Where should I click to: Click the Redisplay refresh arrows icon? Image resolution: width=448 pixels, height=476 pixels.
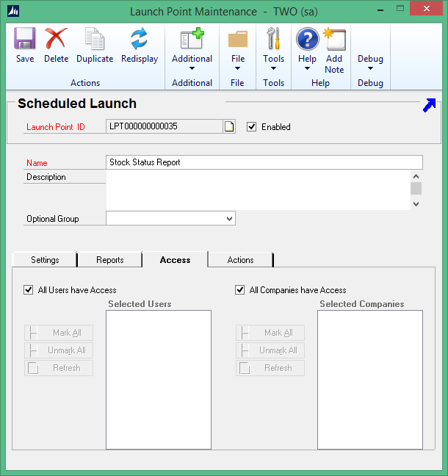tap(140, 38)
